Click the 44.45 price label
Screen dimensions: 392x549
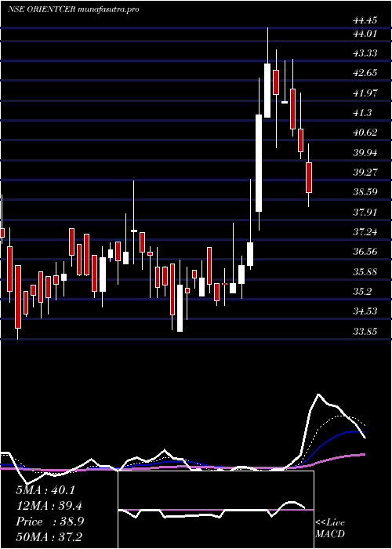365,20
